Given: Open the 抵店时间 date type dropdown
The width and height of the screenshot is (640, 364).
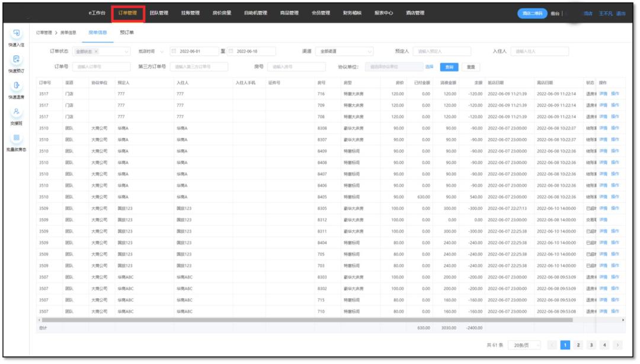Looking at the screenshot, I should point(151,51).
